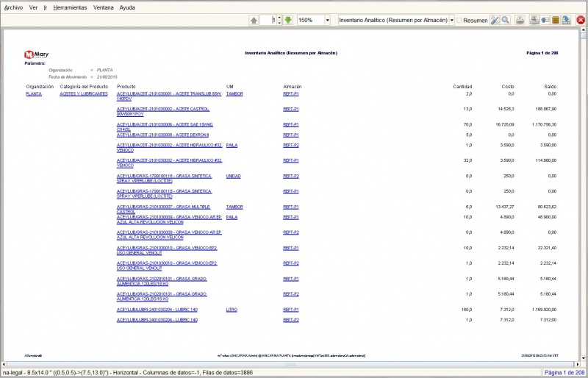Click the REPT-P1 link on the GRASA MULTIPLE CASTROL row
This screenshot has width=588, height=378.
291,207
